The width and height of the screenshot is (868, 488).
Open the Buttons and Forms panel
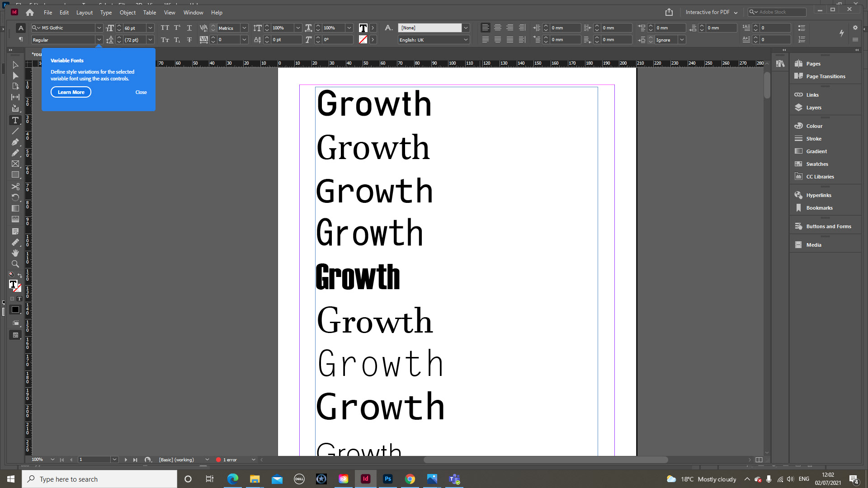coord(828,226)
